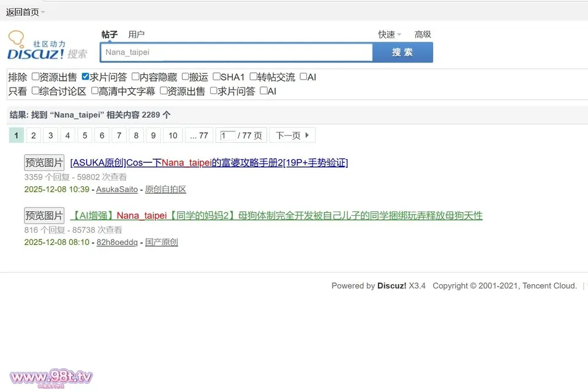Image resolution: width=588 pixels, height=392 pixels.
Task: Check the 综合讨论区 only-view checkbox
Action: coord(36,91)
